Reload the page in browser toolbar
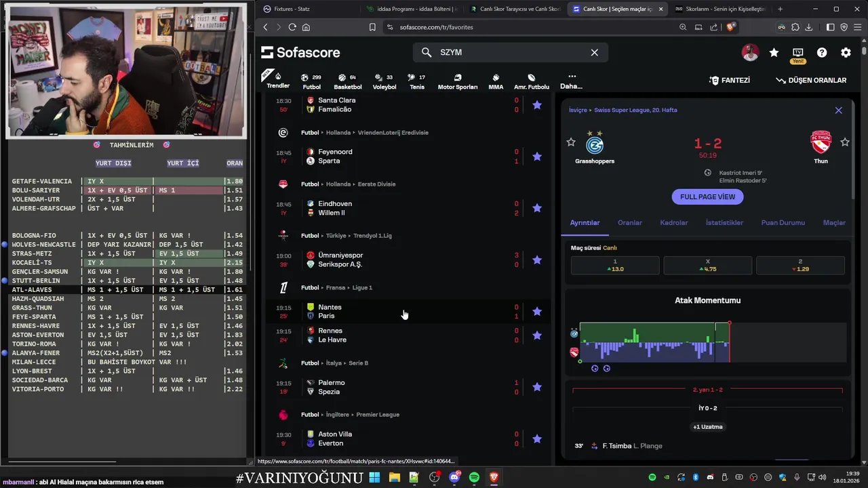Screen dimensions: 868x488 click(x=292, y=27)
